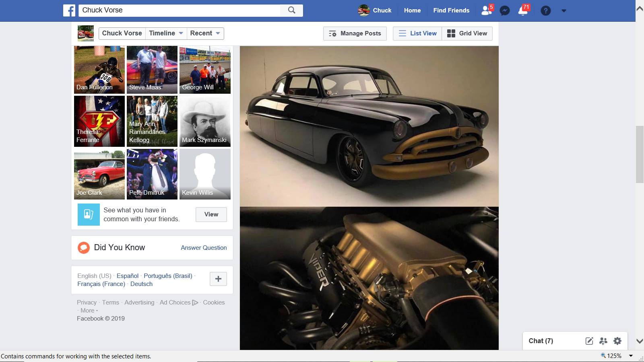This screenshot has height=362, width=644.
Task: Click the page vertical scrollbar thumb
Action: coord(640,154)
